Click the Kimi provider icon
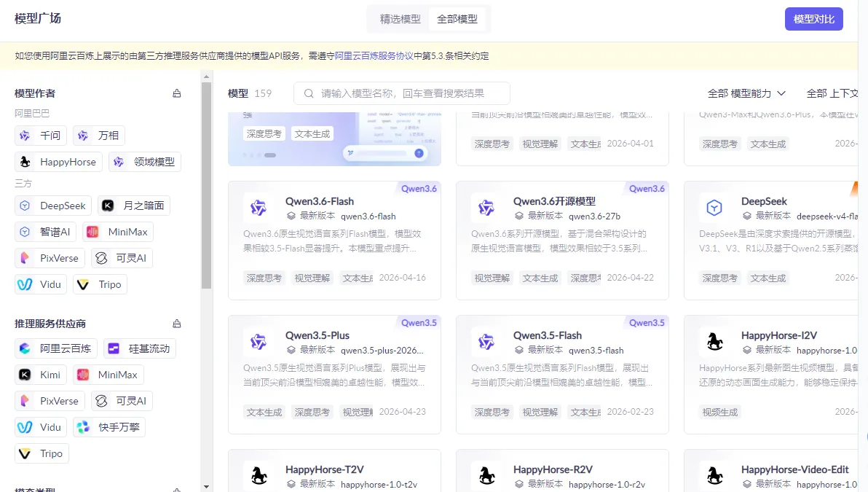This screenshot has height=492, width=868. point(25,375)
